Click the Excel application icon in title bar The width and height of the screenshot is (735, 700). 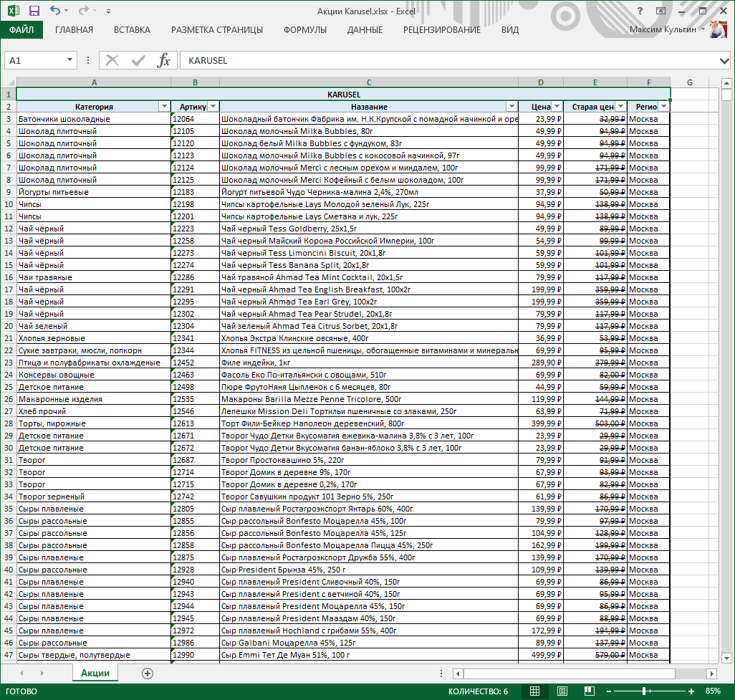click(x=13, y=10)
